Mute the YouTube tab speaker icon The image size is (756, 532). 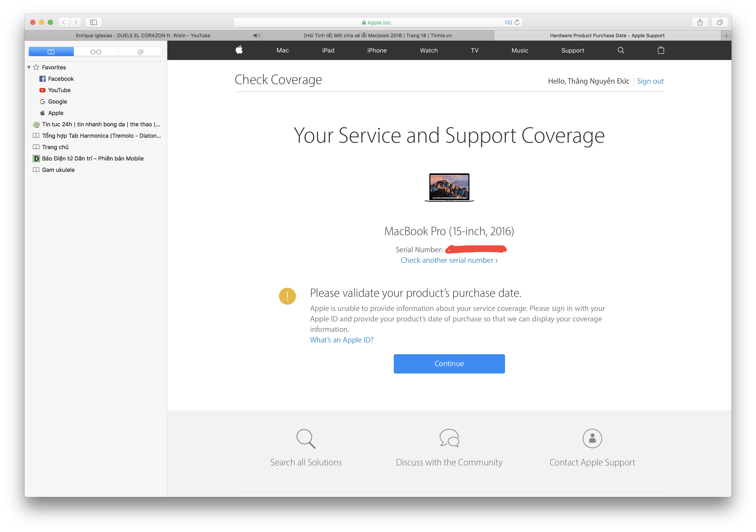point(256,35)
